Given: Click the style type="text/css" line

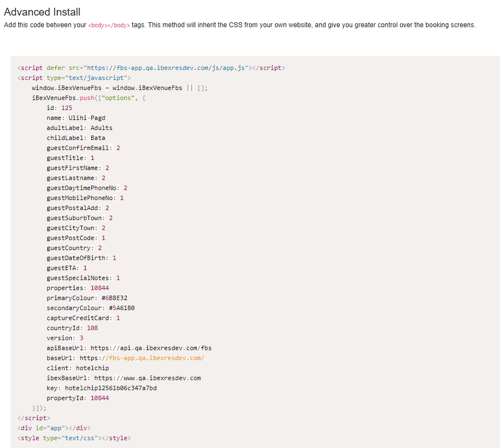Looking at the screenshot, I should pos(74,438).
